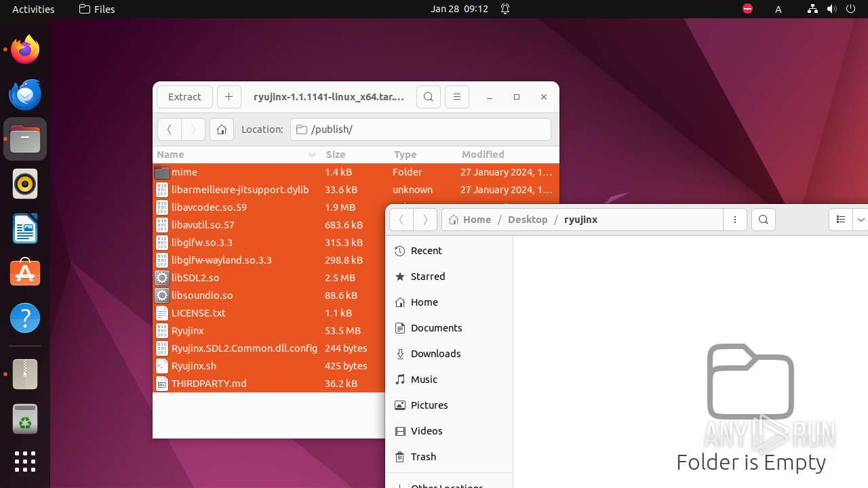Expand the Files view options dropdown

[x=861, y=220]
